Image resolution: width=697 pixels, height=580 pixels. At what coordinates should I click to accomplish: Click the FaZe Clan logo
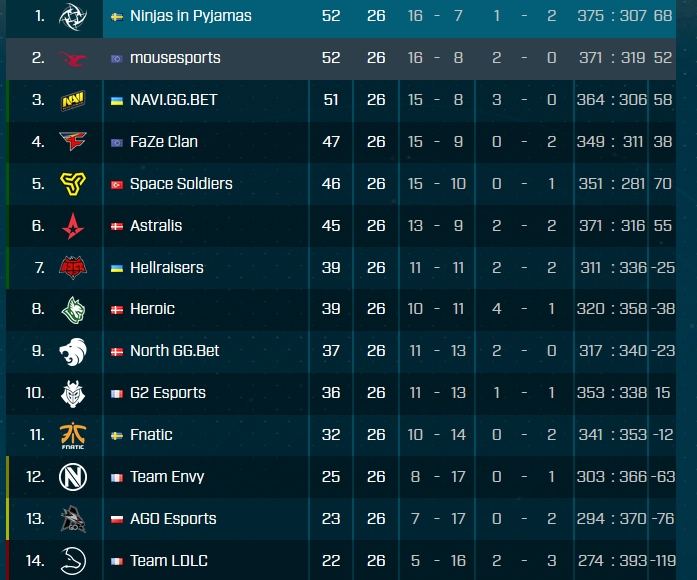point(73,142)
